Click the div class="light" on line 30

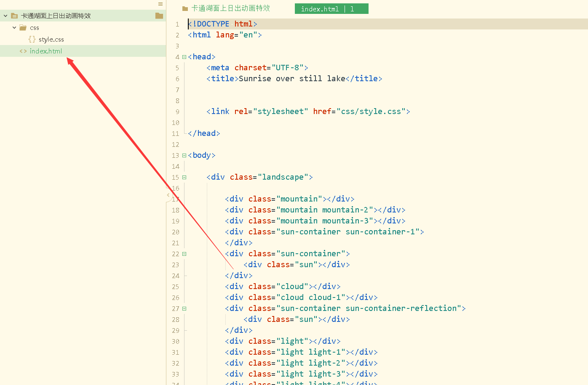pos(283,341)
